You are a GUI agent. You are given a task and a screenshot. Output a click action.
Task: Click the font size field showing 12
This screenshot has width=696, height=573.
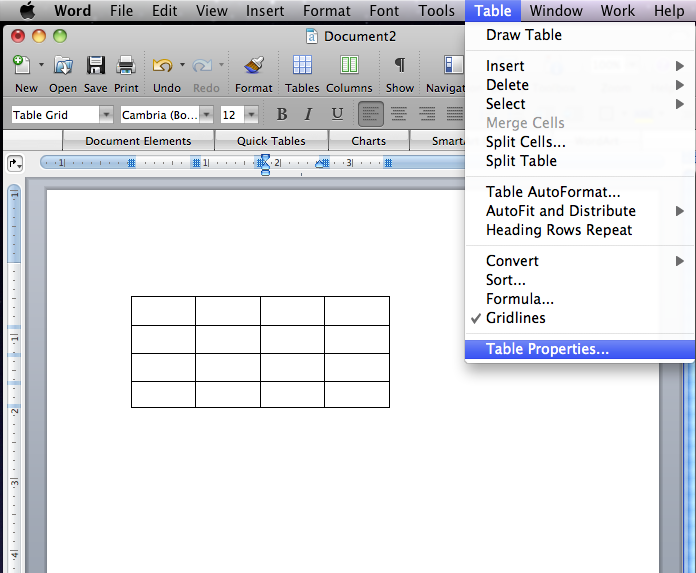pos(232,115)
